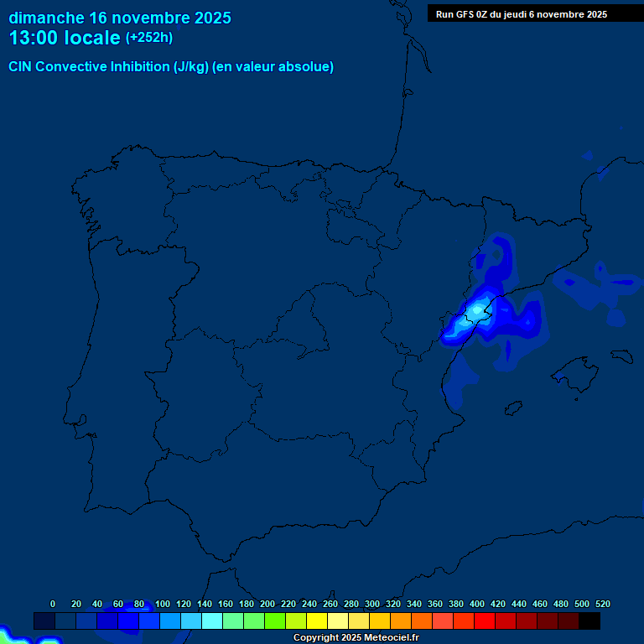The width and height of the screenshot is (644, 644).
Task: Click the Run GFS 0Z banner text
Action: pos(522,14)
